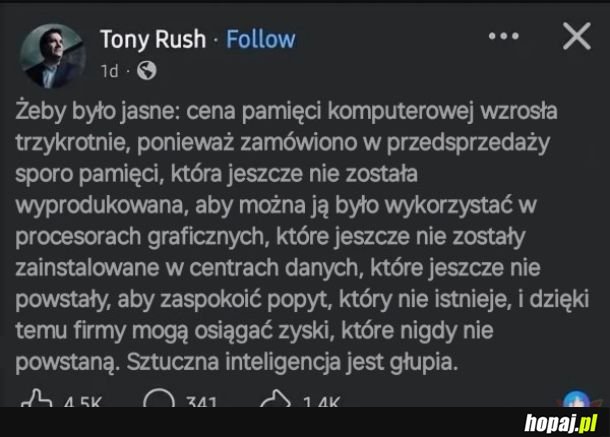Click the share arrow icon
Image resolution: width=610 pixels, height=437 pixels.
[272, 401]
